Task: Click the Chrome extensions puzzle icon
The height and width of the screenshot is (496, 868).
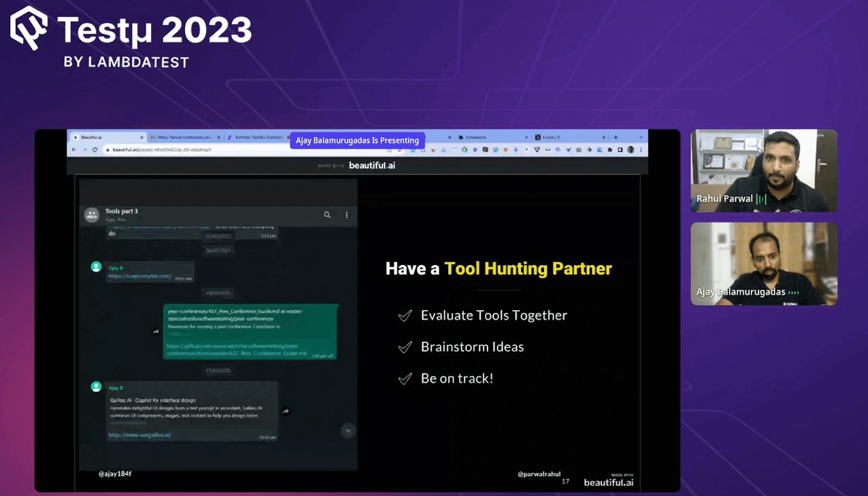Action: pyautogui.click(x=610, y=150)
